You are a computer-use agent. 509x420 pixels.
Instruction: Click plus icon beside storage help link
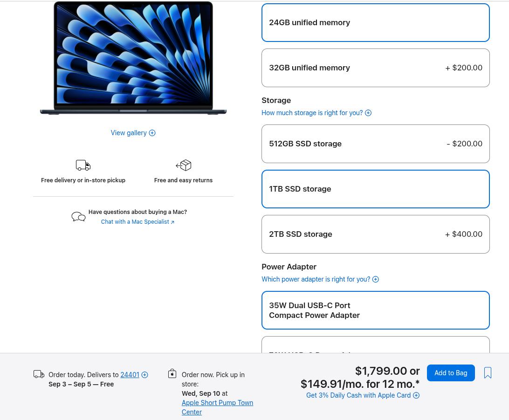pos(368,113)
